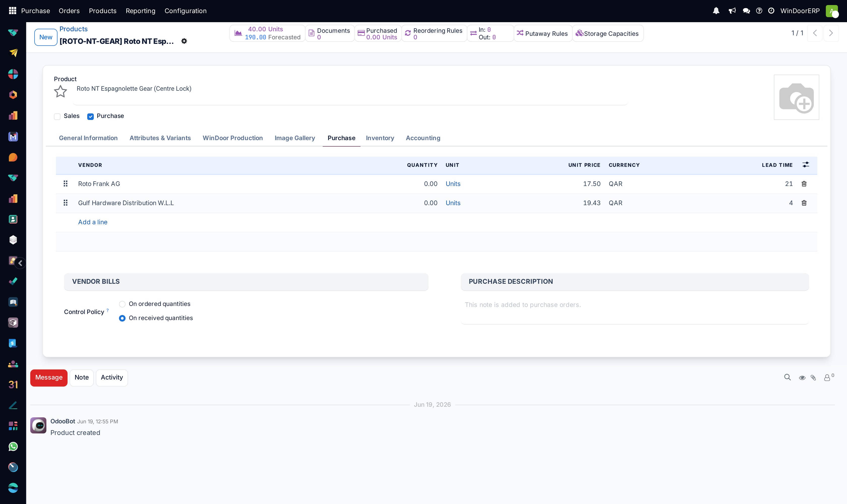This screenshot has height=504, width=847.
Task: Go to next record arrow
Action: click(831, 33)
